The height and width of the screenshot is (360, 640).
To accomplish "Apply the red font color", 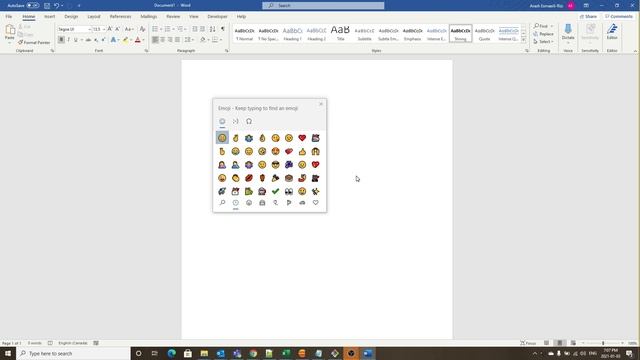I will [138, 40].
